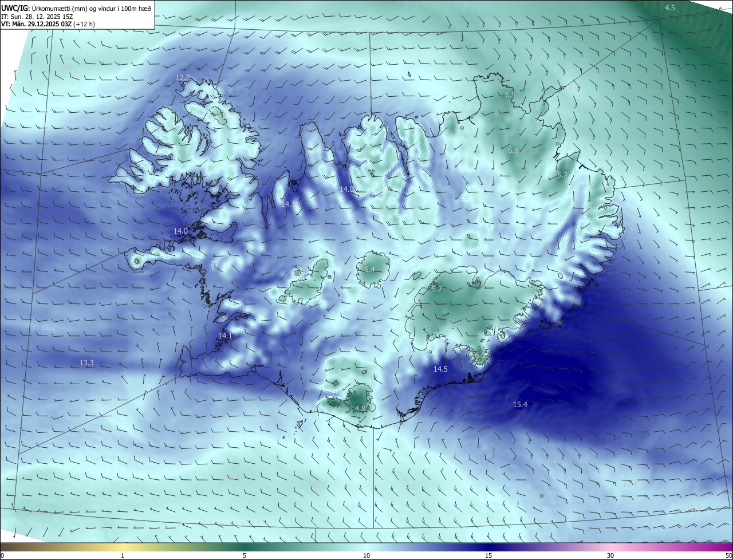Screen dimensions: 733x560
Task: Click the title line 'UWC/IG: Úrkomumætti (mm) og vindur í 100m hæð'
Action: pos(76,8)
